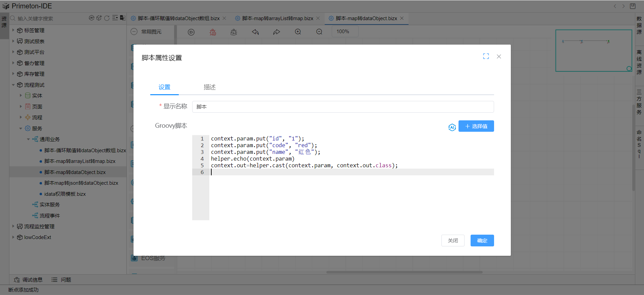The width and height of the screenshot is (644, 295).
Task: Click the 选择值 button
Action: 476,126
